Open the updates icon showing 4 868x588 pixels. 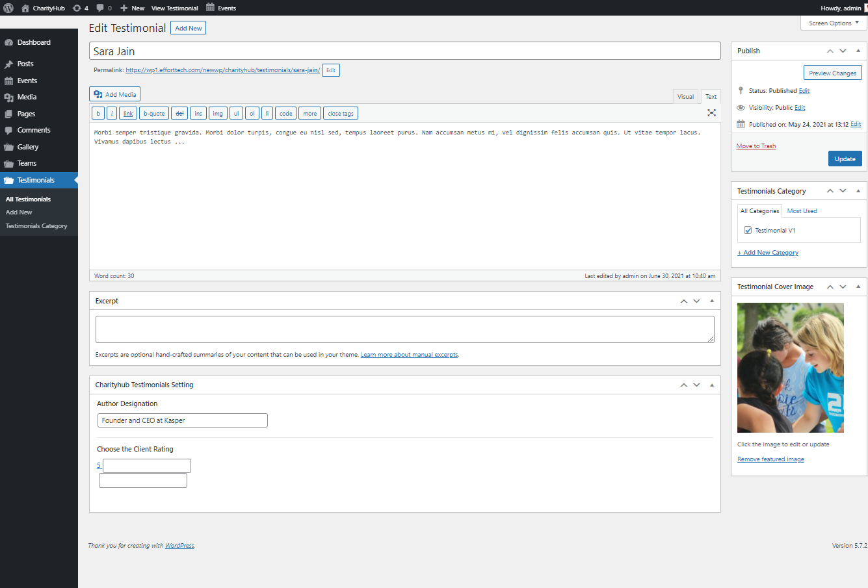81,8
